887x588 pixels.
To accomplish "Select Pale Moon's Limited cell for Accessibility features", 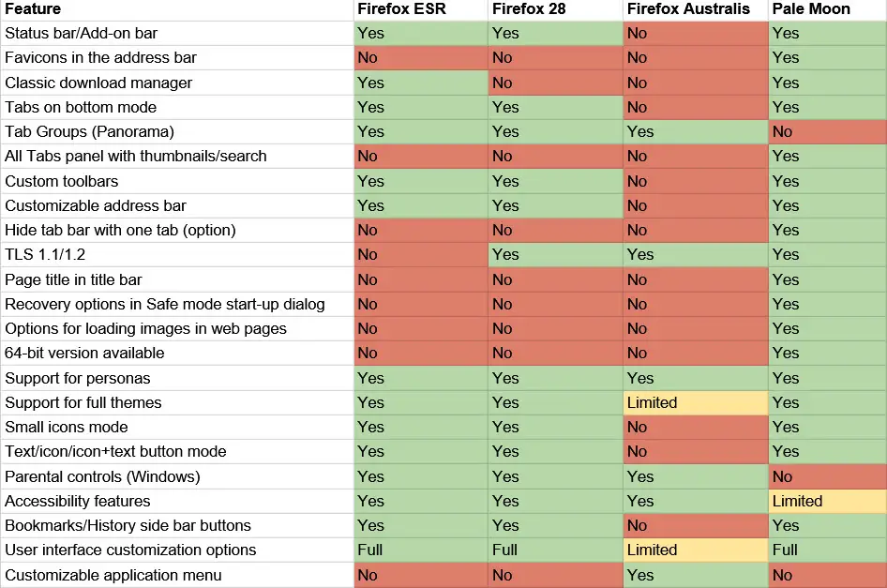I will (827, 501).
